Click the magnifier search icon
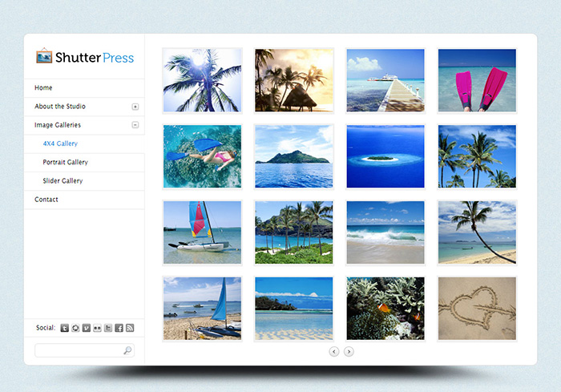Image resolution: width=561 pixels, height=392 pixels. pyautogui.click(x=127, y=350)
